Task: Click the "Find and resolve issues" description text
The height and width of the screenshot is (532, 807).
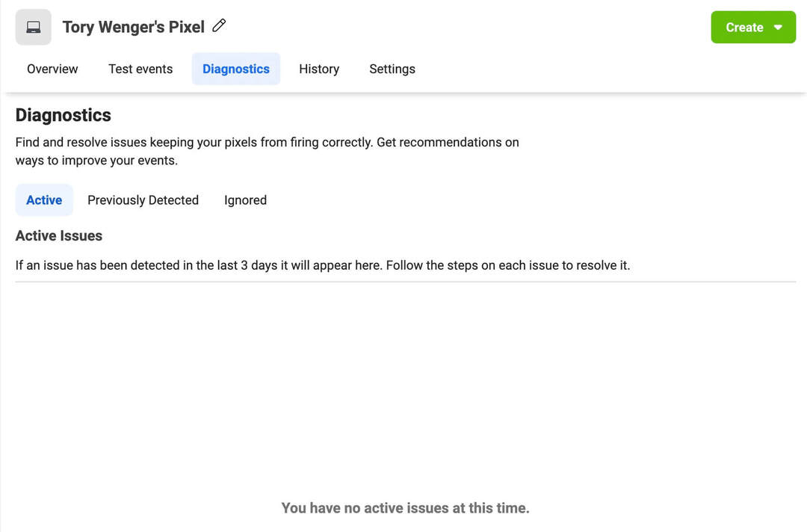Action: click(x=267, y=151)
